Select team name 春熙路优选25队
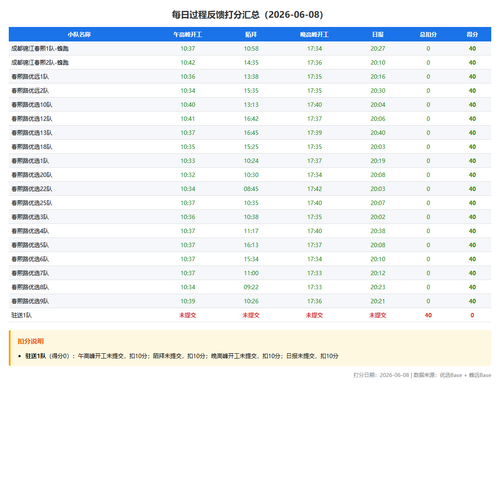Viewport: 500px width, 482px height. pos(32,203)
